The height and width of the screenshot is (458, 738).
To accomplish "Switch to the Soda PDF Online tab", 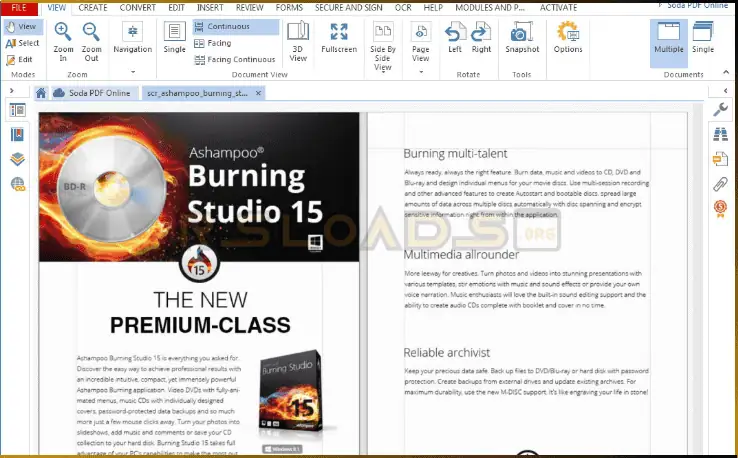I will (x=89, y=93).
